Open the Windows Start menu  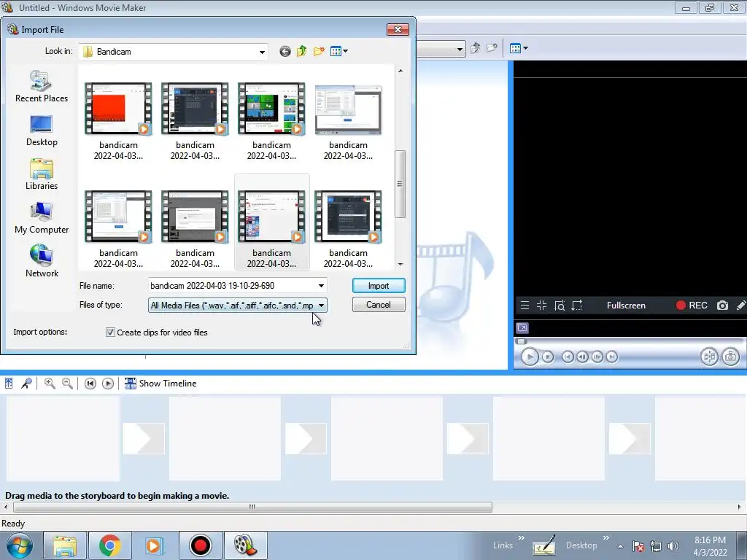[x=19, y=545]
